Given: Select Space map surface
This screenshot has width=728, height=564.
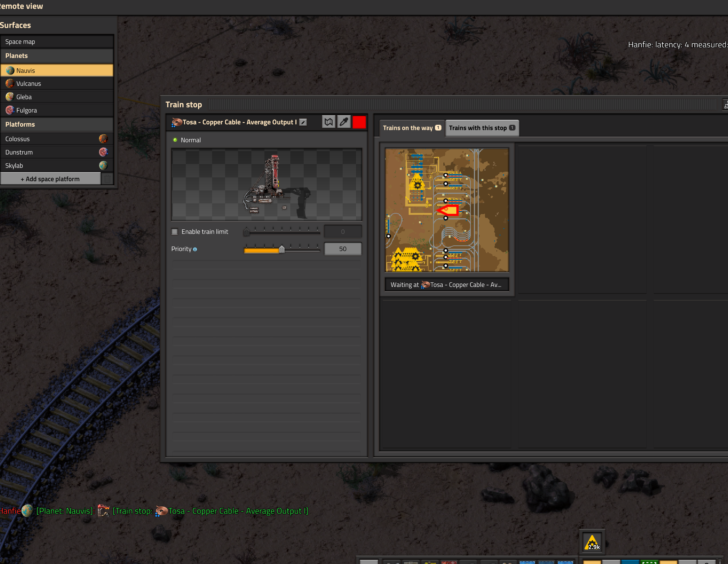Looking at the screenshot, I should coord(57,42).
